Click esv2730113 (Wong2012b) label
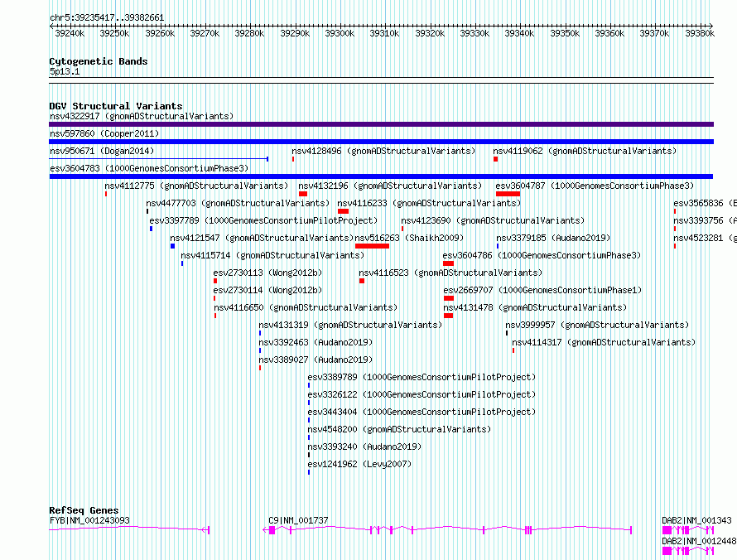 pyautogui.click(x=268, y=273)
